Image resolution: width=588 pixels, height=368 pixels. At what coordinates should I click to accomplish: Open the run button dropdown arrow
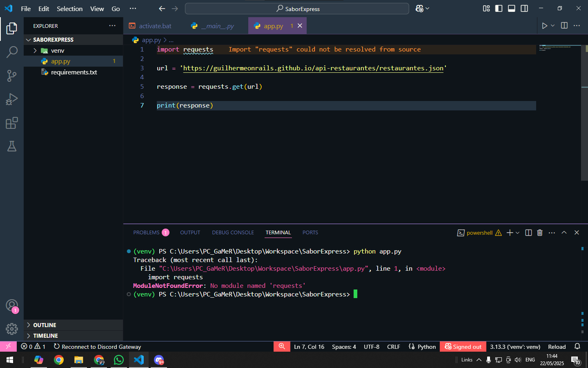552,26
